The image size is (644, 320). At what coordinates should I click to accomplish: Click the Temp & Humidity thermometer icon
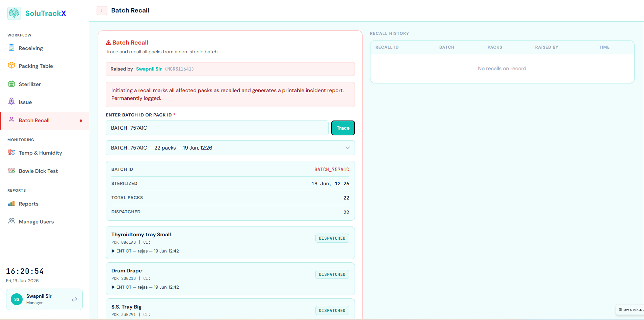pyautogui.click(x=11, y=152)
